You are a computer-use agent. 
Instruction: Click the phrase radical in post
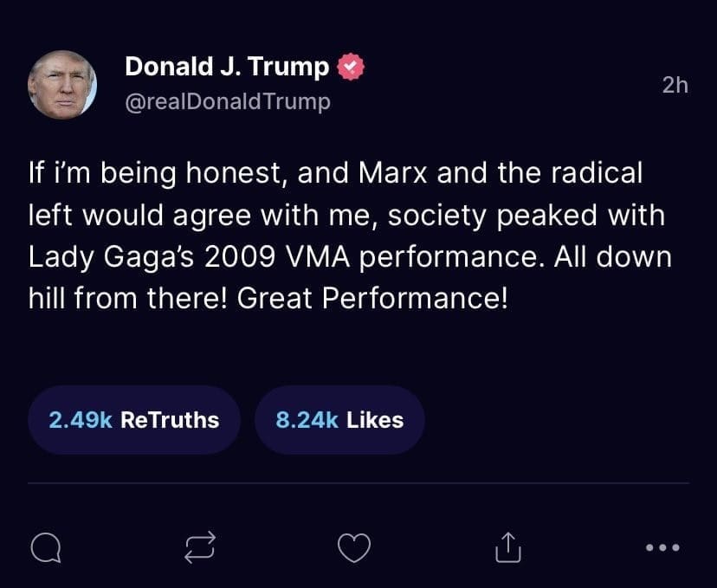[x=598, y=173]
